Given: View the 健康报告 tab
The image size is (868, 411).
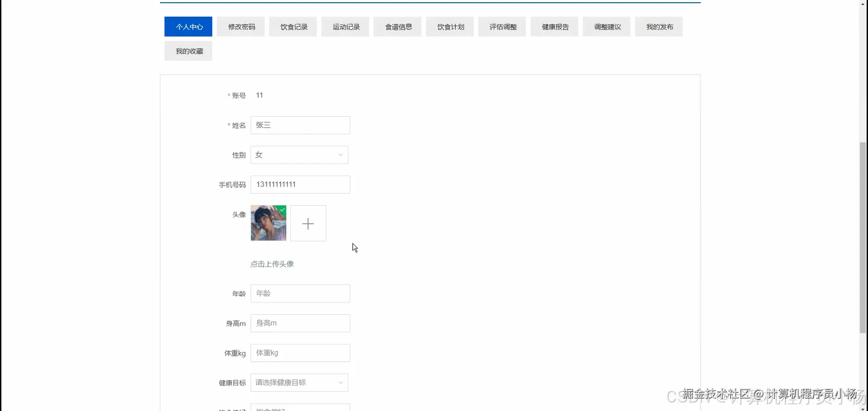Looking at the screenshot, I should click(554, 26).
